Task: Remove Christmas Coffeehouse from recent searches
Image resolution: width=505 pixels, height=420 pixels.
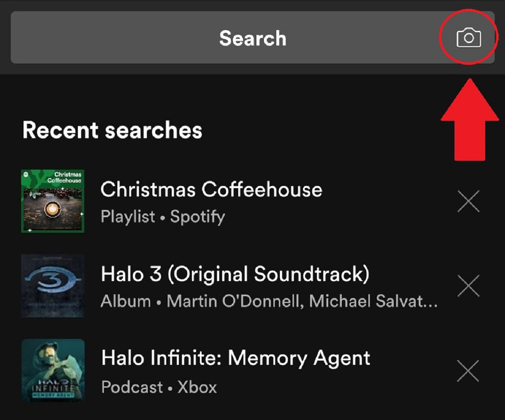Action: click(x=468, y=202)
